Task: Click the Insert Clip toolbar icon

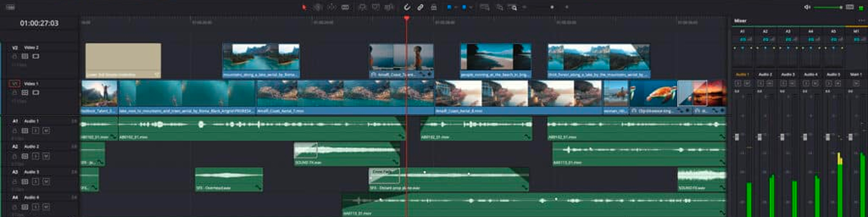Action: coord(362,7)
